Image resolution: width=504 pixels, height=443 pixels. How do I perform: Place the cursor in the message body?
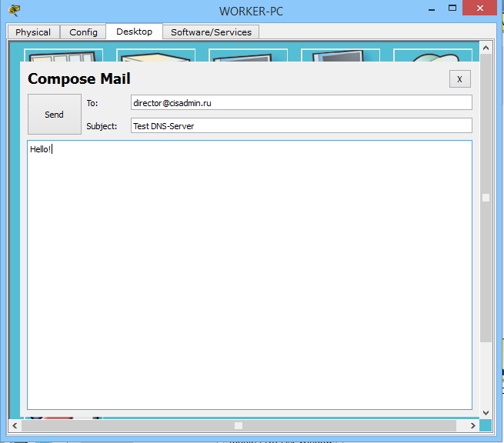(x=249, y=275)
